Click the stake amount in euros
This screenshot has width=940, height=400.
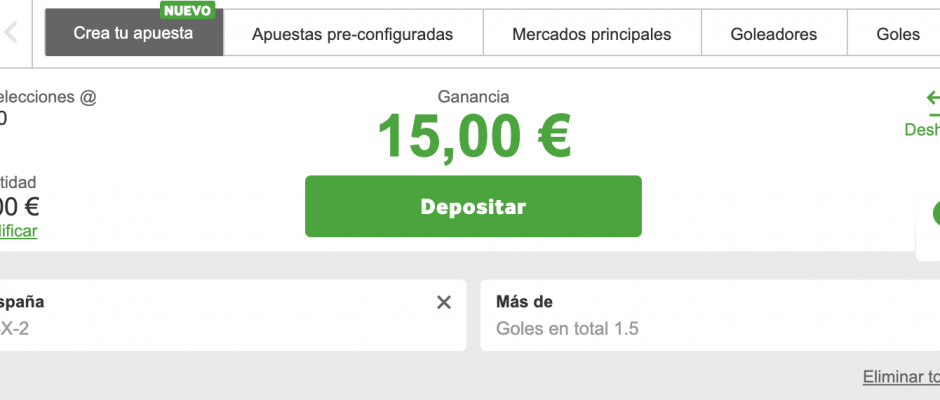tap(18, 207)
